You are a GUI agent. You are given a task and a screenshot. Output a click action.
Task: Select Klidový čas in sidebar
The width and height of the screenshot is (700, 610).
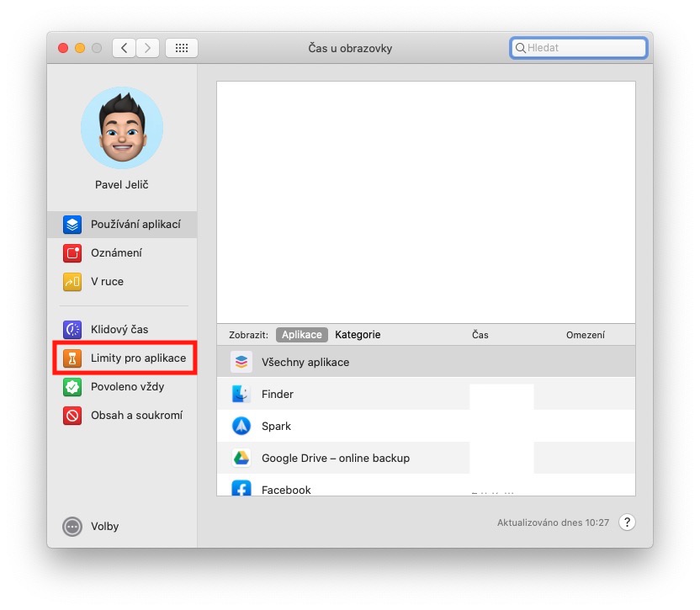(122, 330)
